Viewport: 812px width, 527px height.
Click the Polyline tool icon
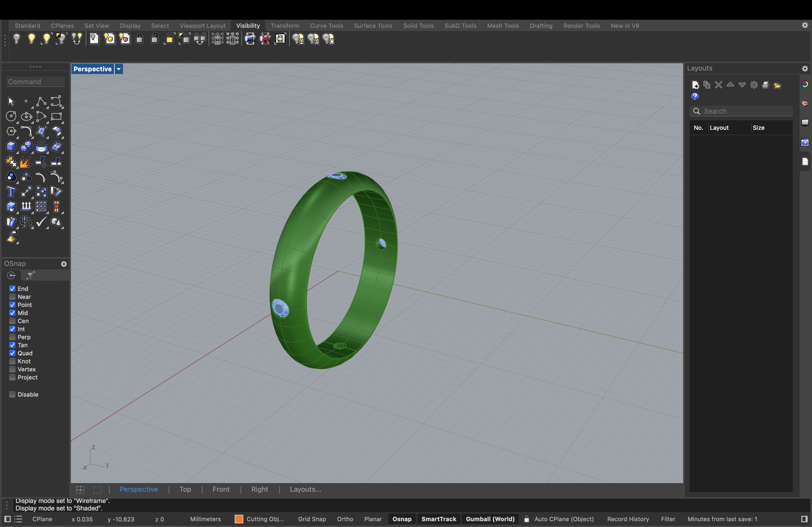click(x=41, y=101)
